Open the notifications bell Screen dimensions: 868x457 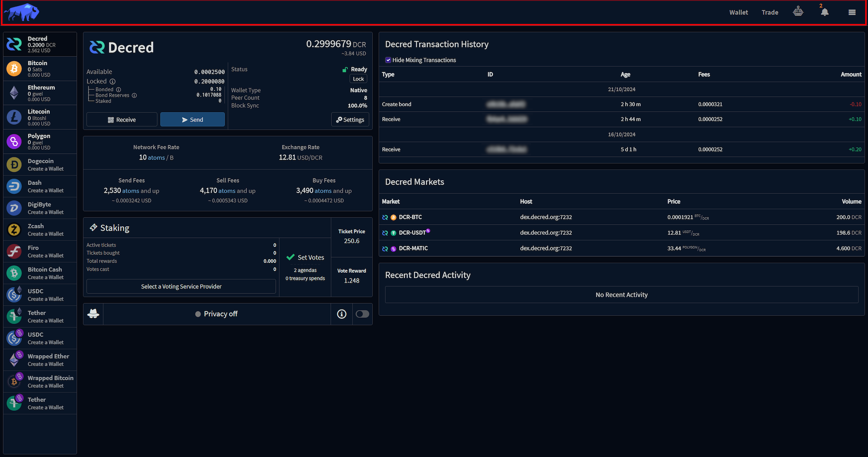coord(825,12)
